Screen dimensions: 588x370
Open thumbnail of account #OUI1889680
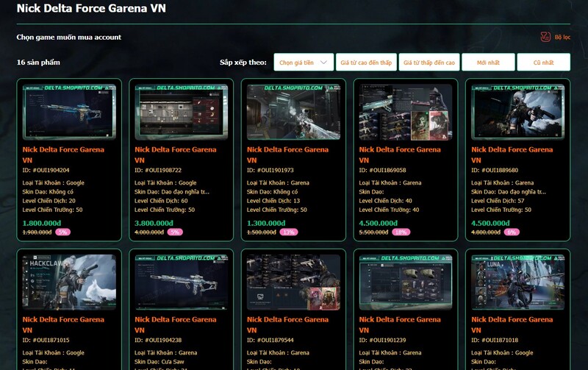[517, 112]
